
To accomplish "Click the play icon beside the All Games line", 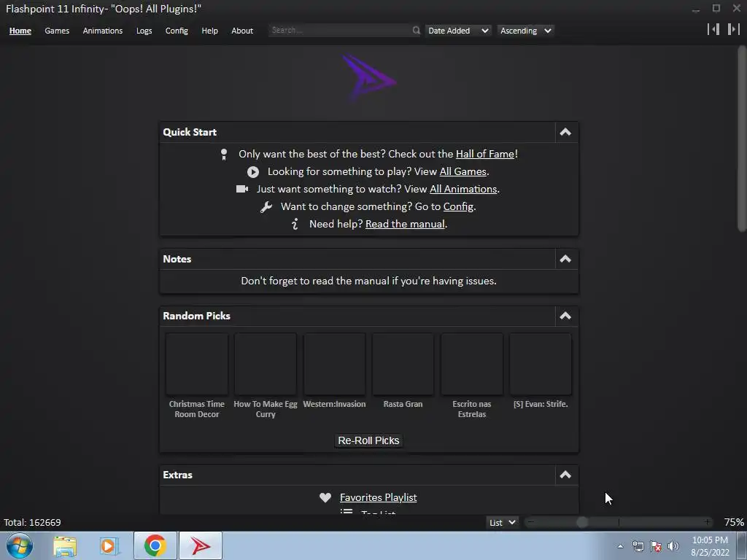I will [253, 172].
